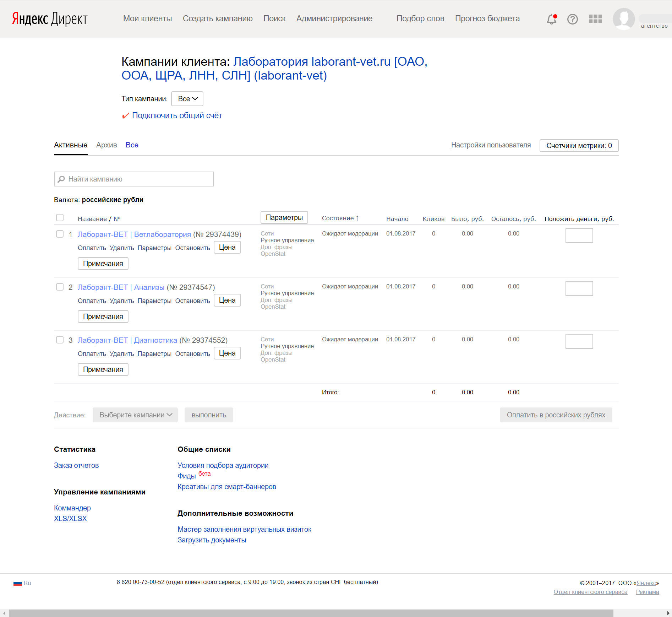
Task: Click the right arrow of the horizontal scrollbar
Action: [668, 613]
